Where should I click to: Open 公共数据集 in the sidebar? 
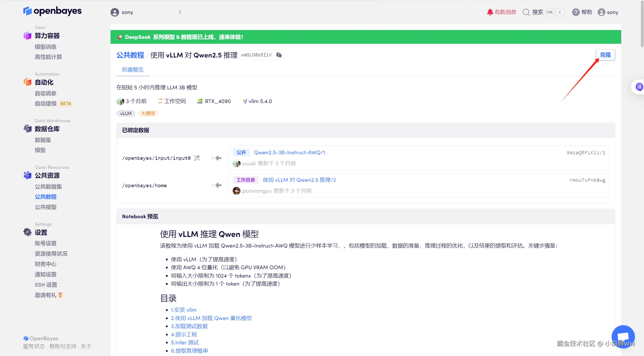pyautogui.click(x=48, y=186)
